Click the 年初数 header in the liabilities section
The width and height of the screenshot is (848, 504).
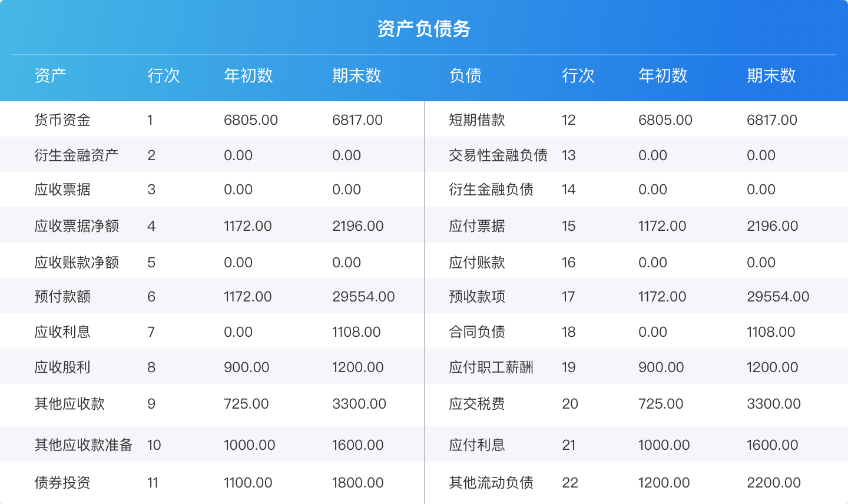click(x=663, y=75)
